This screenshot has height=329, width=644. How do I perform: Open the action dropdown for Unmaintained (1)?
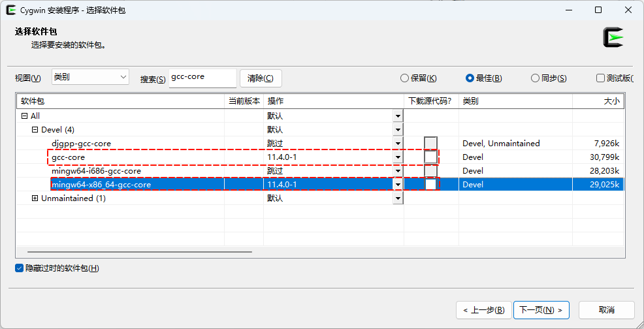tap(398, 198)
